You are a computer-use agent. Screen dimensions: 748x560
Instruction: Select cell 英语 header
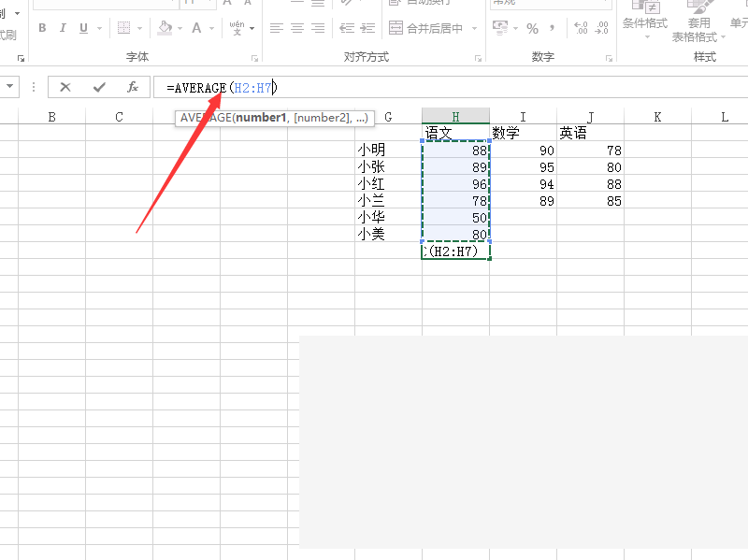tap(590, 133)
